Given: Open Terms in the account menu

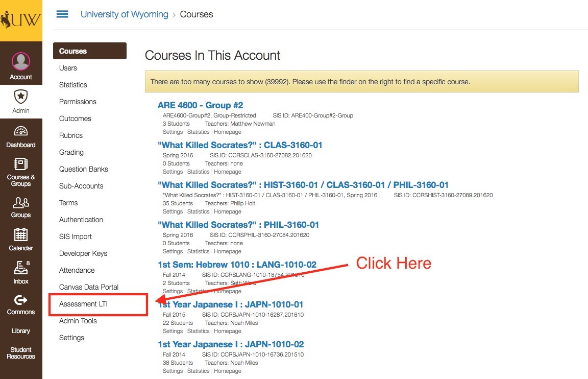Looking at the screenshot, I should 68,203.
